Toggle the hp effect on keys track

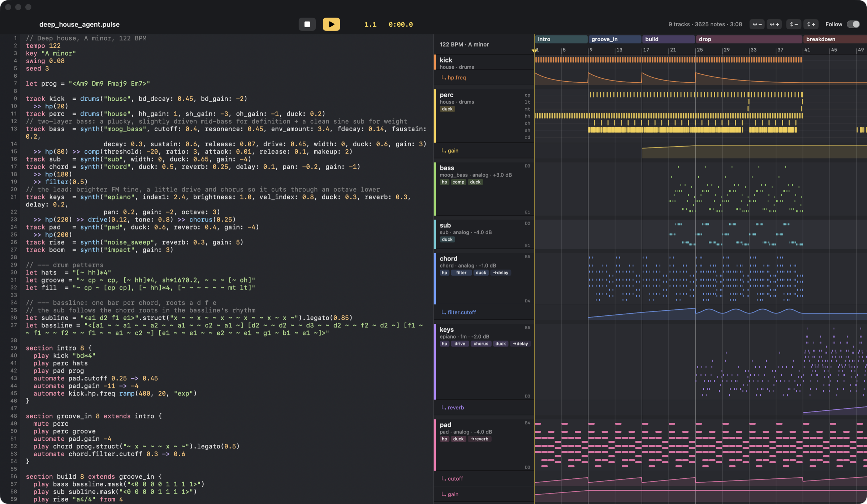pos(444,344)
